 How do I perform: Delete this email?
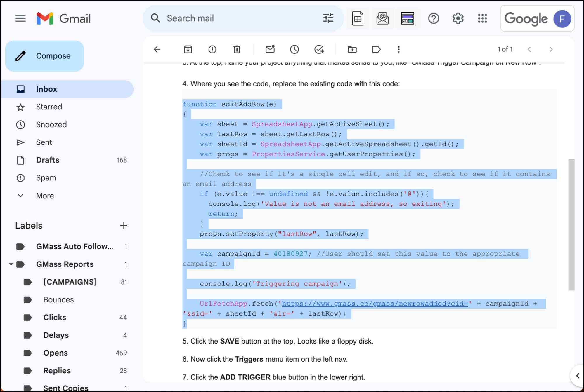pyautogui.click(x=237, y=49)
